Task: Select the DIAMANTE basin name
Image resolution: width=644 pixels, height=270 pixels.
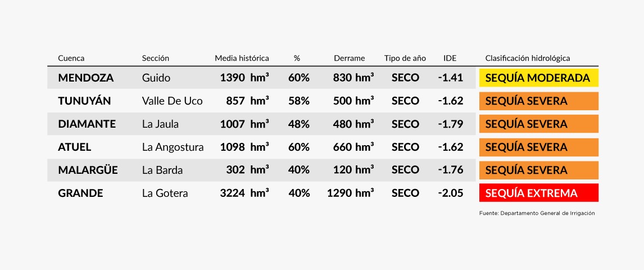Action: (x=87, y=124)
